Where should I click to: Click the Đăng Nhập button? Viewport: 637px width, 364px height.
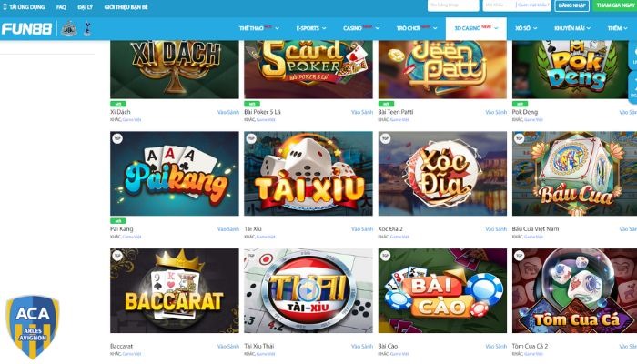click(x=571, y=5)
